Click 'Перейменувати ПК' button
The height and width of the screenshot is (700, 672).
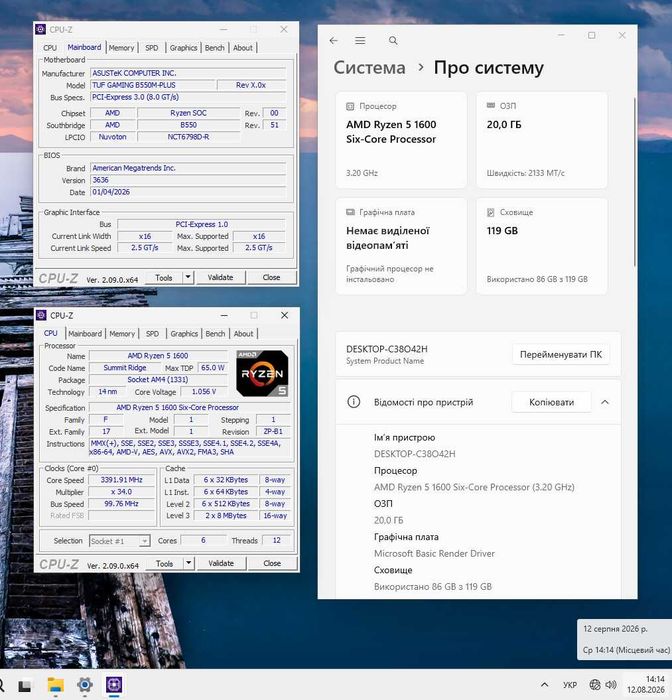tap(561, 354)
